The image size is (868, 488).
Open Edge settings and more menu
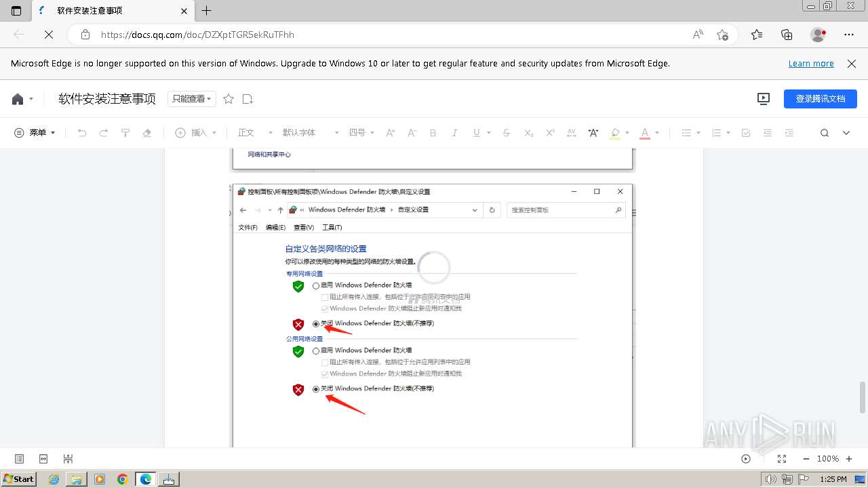click(849, 35)
